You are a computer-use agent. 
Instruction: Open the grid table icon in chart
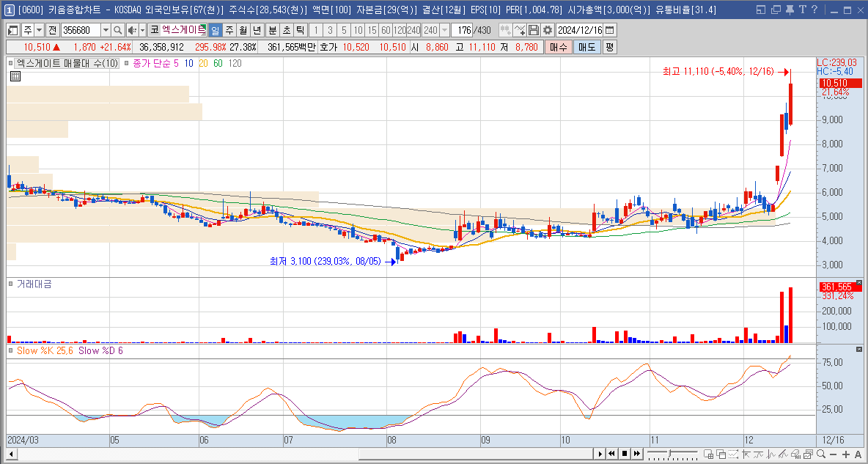click(x=15, y=76)
